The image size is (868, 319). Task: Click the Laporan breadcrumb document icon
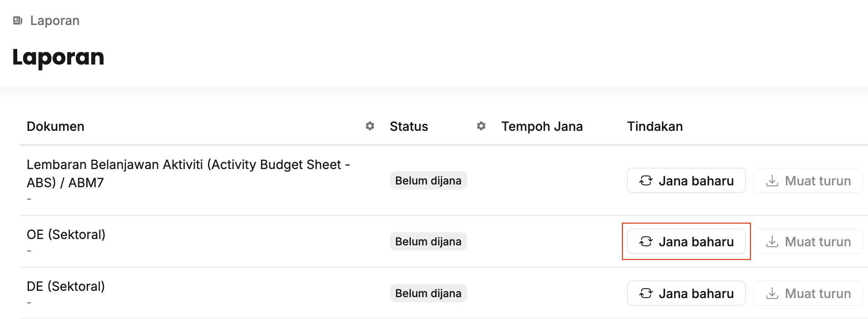pyautogui.click(x=18, y=20)
